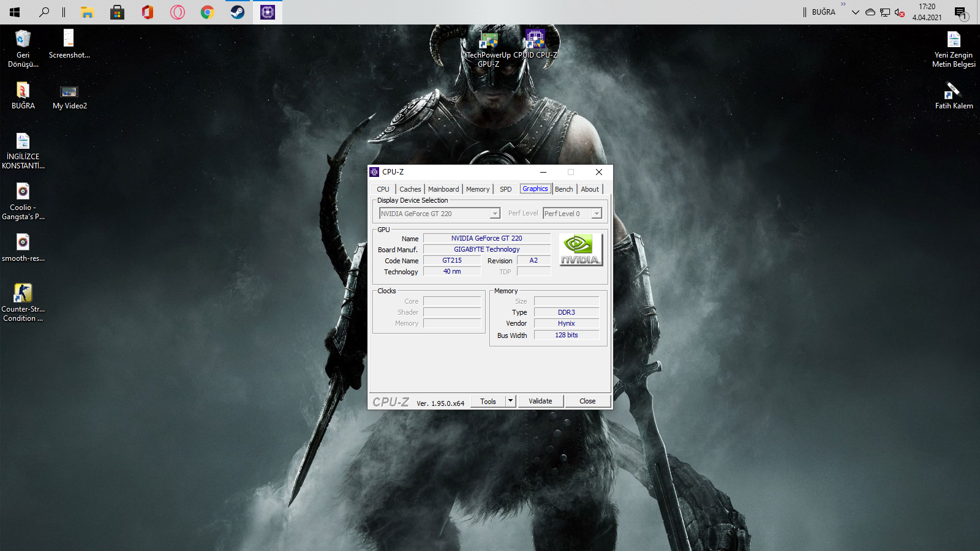Click the Close button in CPU-Z
The width and height of the screenshot is (980, 551).
587,401
